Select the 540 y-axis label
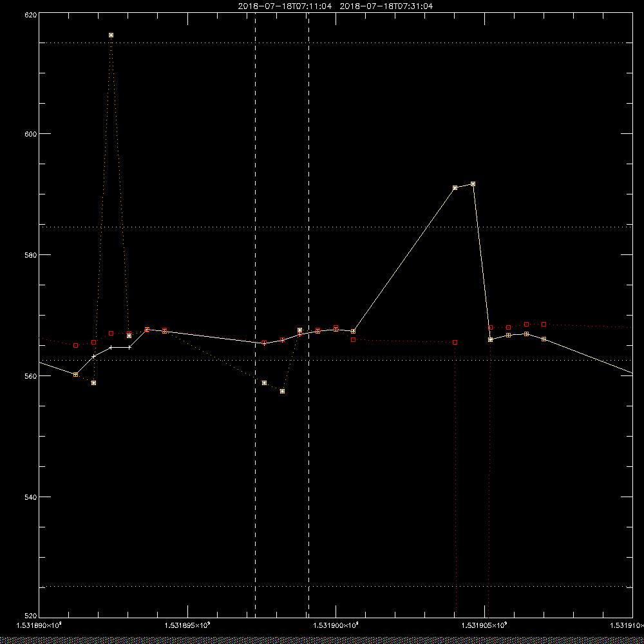The image size is (644, 644). coord(31,497)
